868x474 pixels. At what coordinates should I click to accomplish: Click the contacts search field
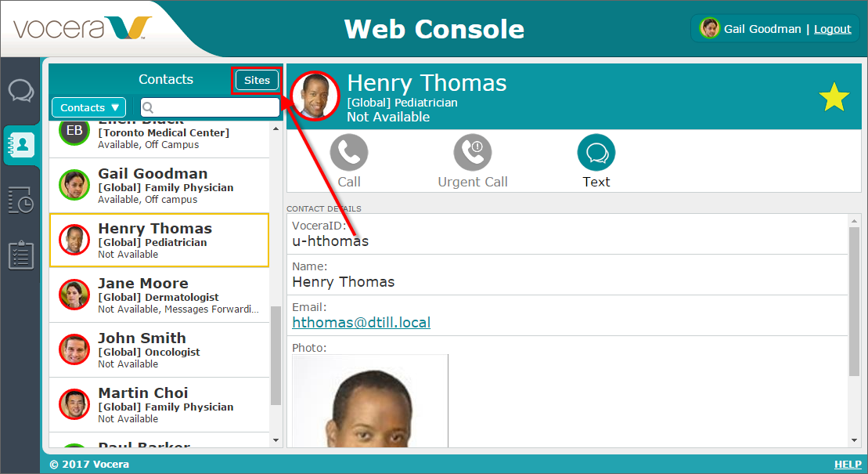(x=210, y=107)
